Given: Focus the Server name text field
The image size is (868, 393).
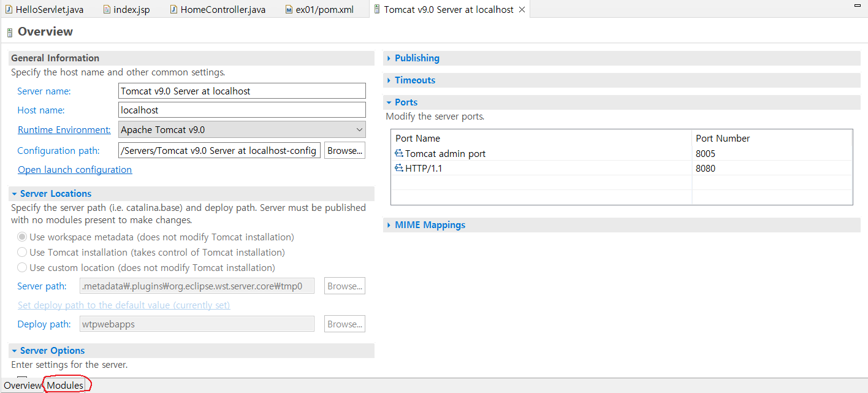Looking at the screenshot, I should click(242, 91).
